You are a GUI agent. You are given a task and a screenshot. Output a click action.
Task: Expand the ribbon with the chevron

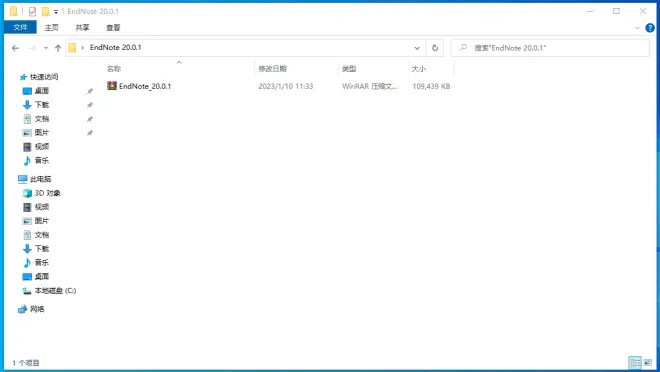637,28
